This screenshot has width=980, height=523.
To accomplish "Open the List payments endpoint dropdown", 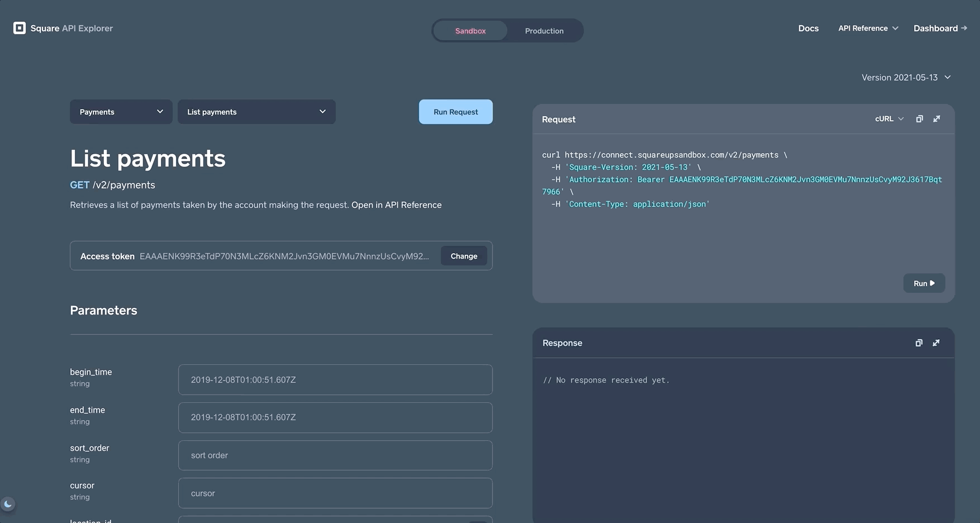I will (x=256, y=112).
